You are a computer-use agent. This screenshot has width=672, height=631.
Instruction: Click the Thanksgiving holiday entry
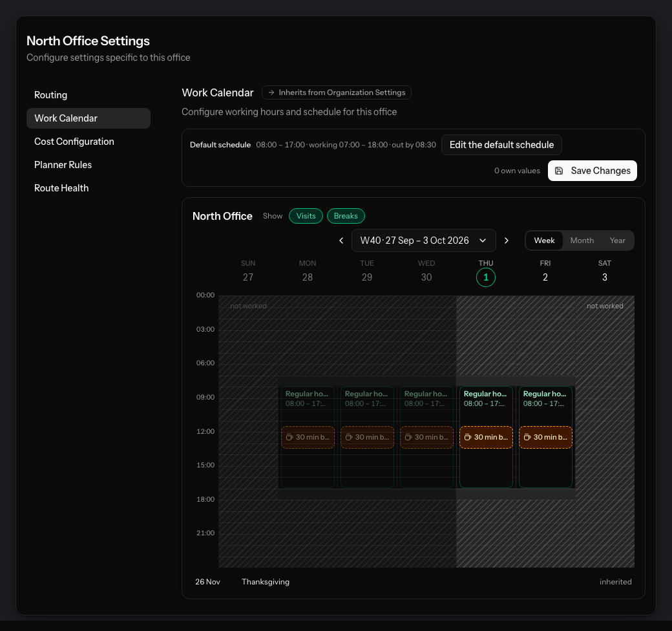pos(266,582)
